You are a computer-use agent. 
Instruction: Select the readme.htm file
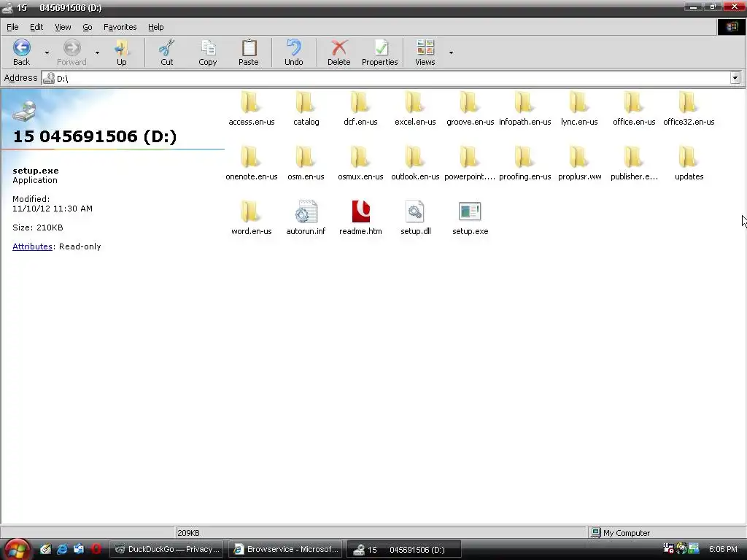coord(360,218)
